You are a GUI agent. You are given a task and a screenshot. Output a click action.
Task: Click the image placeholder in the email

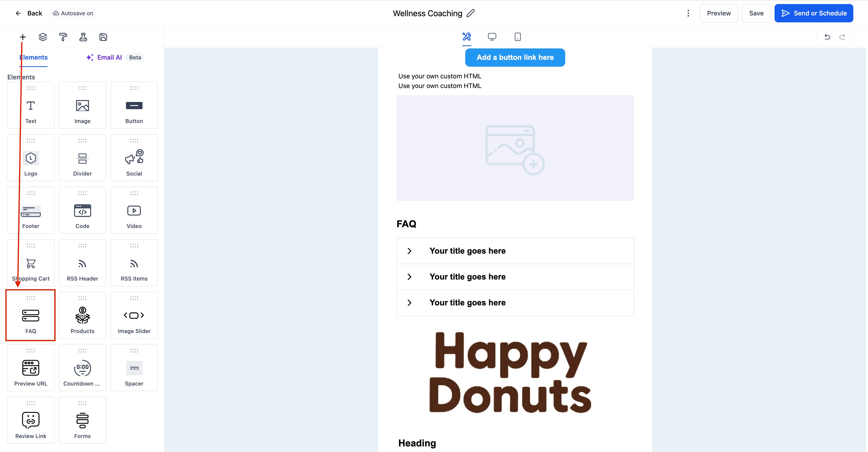[x=515, y=148]
